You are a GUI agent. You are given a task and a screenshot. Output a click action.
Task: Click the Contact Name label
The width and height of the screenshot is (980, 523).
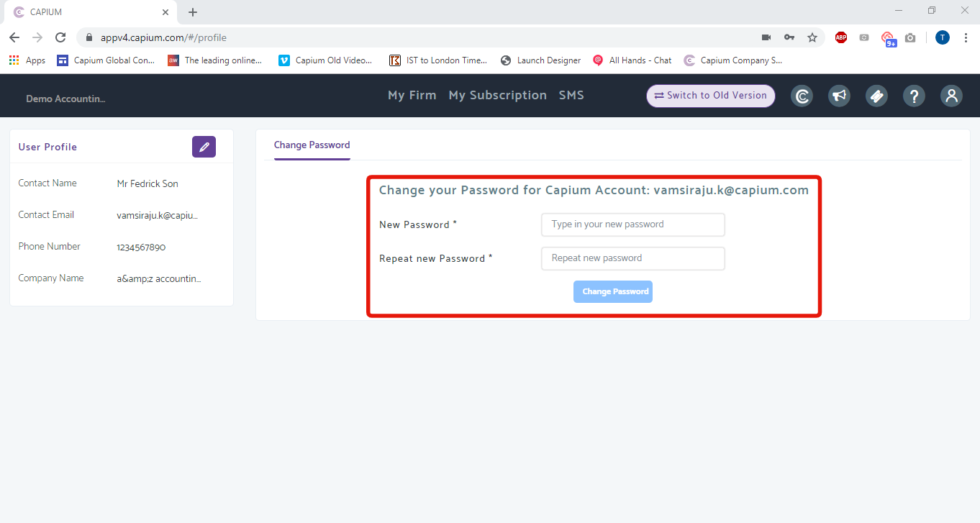pos(47,183)
